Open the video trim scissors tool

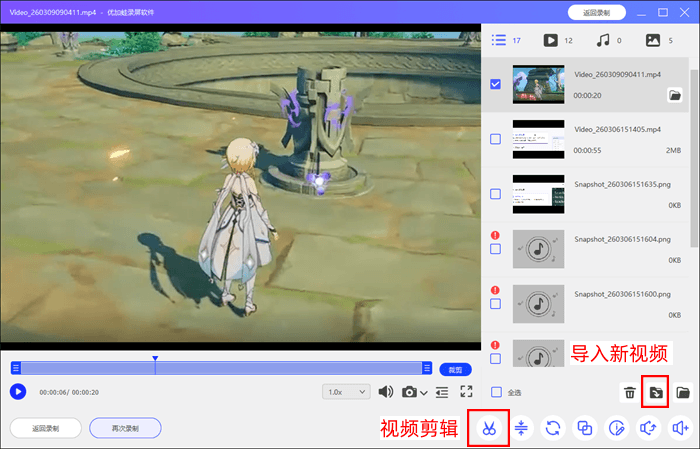(x=489, y=428)
